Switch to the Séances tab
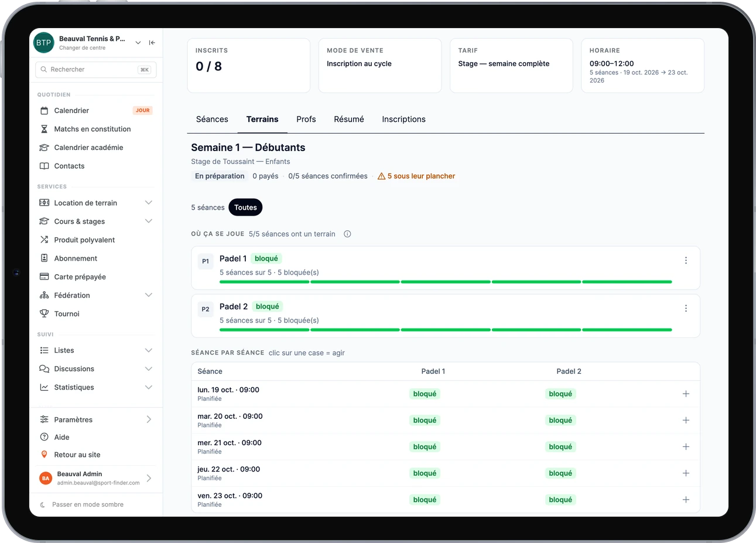Image resolution: width=756 pixels, height=543 pixels. [x=212, y=119]
